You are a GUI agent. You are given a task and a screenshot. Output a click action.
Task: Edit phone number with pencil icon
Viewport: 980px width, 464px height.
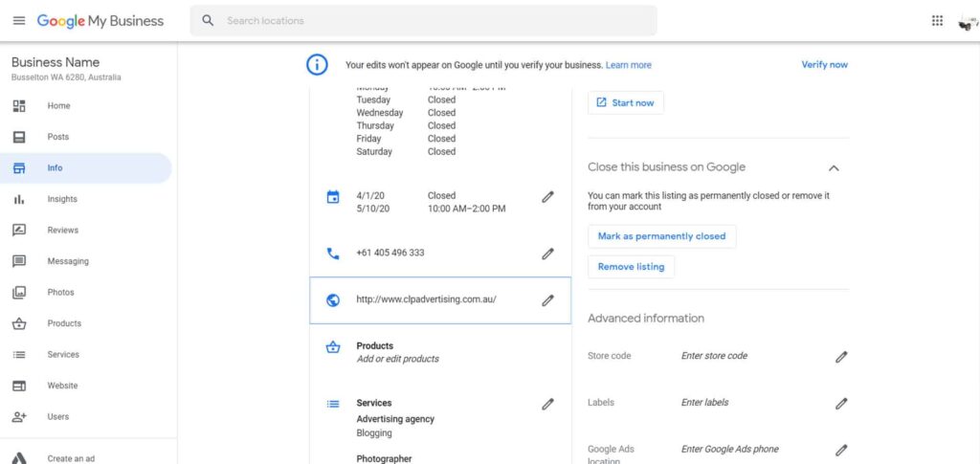pos(547,254)
